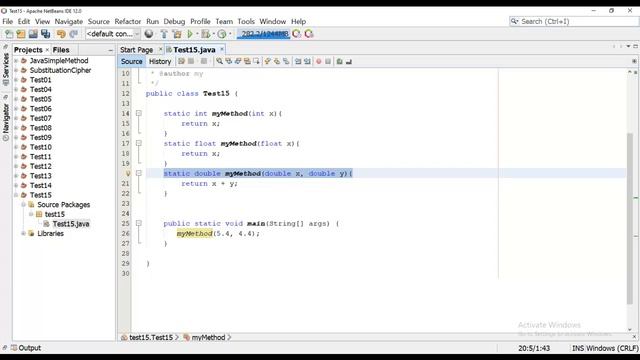Screen dimensions: 640x360
Task: Collapse the Test15 project node
Action: pyautogui.click(x=16, y=195)
